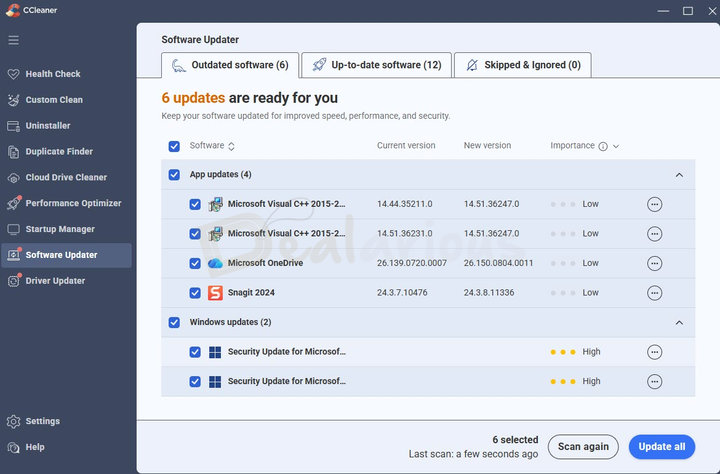Click the Current version column header
The height and width of the screenshot is (474, 720).
point(406,146)
